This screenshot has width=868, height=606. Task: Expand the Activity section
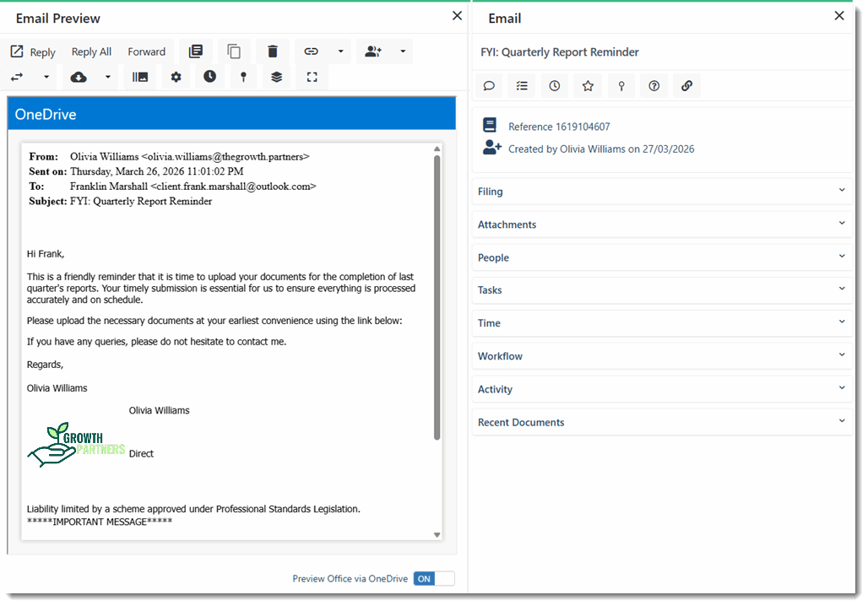pos(662,389)
